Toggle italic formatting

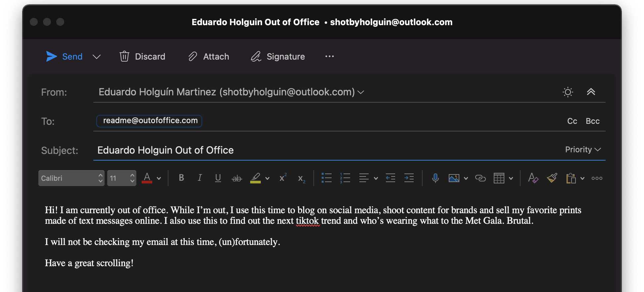pyautogui.click(x=200, y=178)
